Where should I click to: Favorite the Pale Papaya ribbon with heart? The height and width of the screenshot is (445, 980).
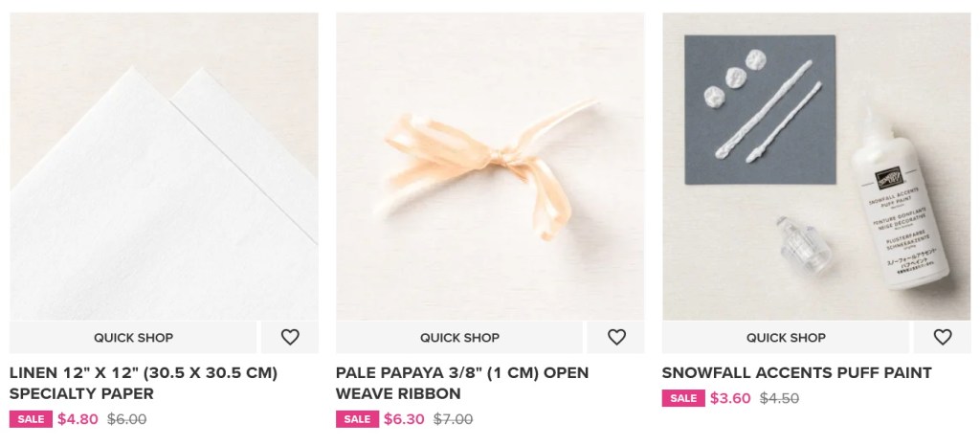616,338
